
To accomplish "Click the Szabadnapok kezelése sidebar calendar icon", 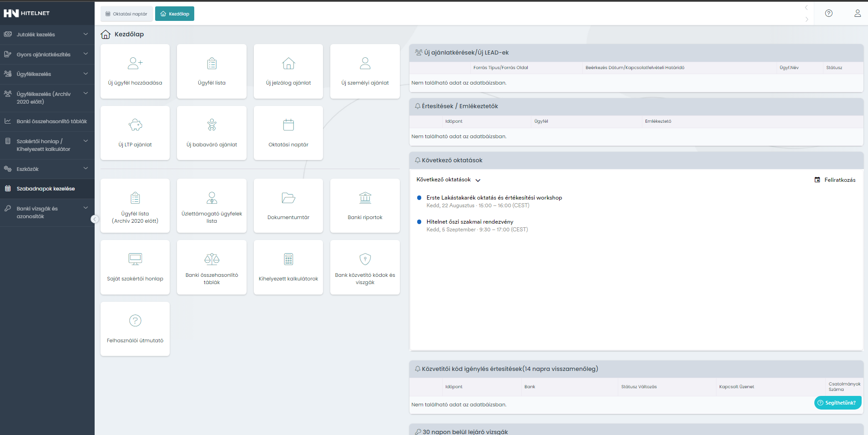I will (x=8, y=189).
